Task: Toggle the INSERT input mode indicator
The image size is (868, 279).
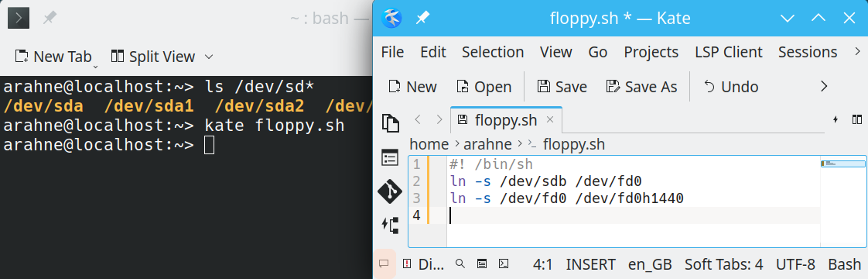Action: click(590, 264)
